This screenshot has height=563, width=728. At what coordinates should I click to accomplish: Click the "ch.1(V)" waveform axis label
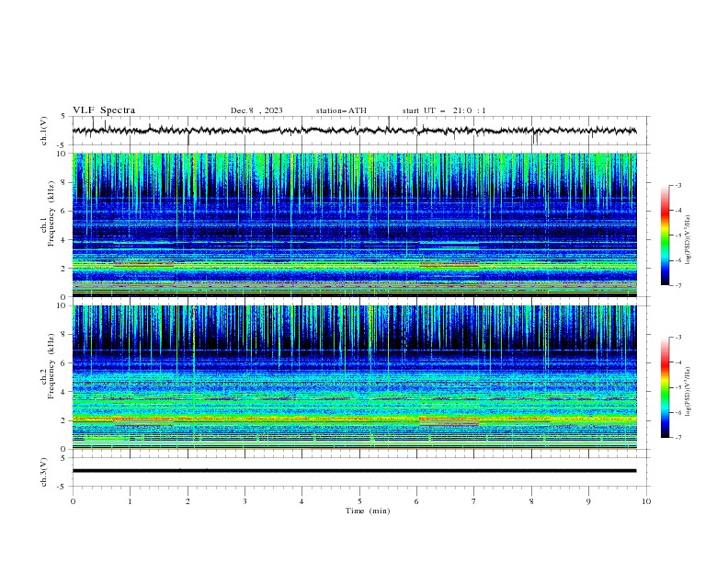(44, 131)
